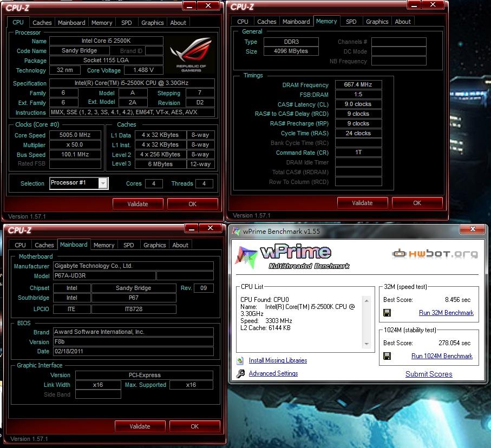Open Caches tab in top-left CPU-Z window
Viewport: 491px width, 448px height.
[x=42, y=23]
